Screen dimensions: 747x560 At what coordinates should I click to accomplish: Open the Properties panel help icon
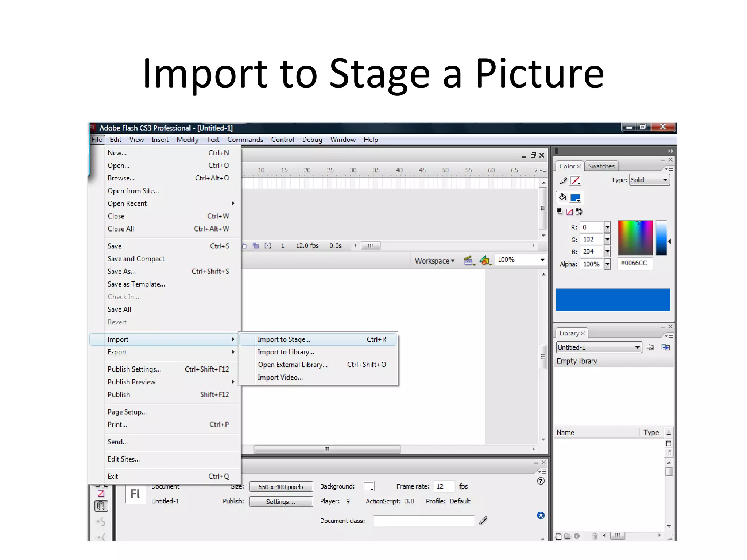pos(541,481)
